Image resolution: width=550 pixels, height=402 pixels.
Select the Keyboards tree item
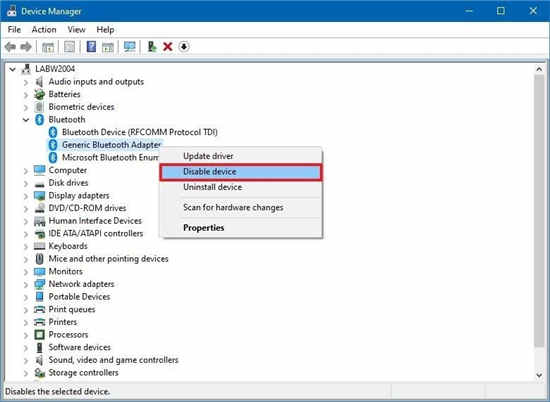pos(68,246)
